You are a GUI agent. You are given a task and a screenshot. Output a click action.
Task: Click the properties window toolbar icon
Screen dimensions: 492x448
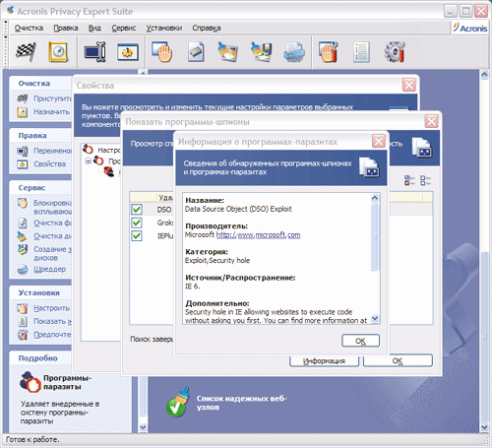(x=128, y=52)
